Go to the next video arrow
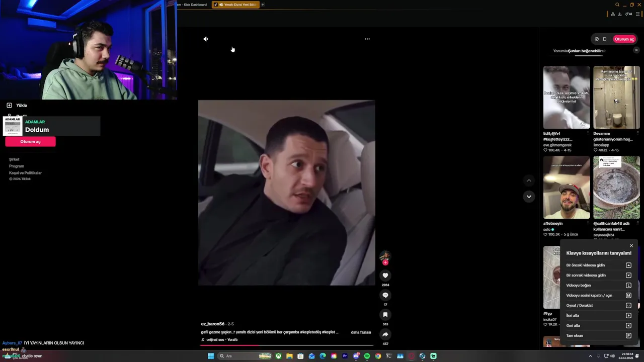Image resolution: width=644 pixels, height=362 pixels. [x=529, y=197]
